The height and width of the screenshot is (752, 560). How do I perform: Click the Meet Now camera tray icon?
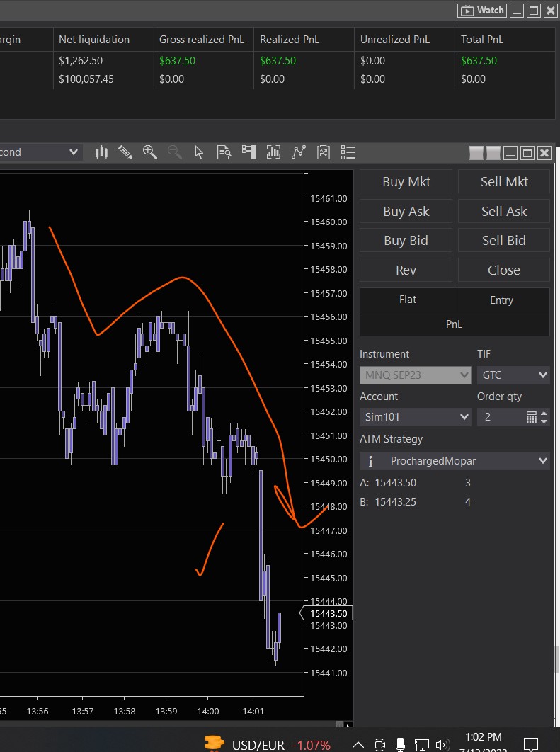[x=379, y=745]
